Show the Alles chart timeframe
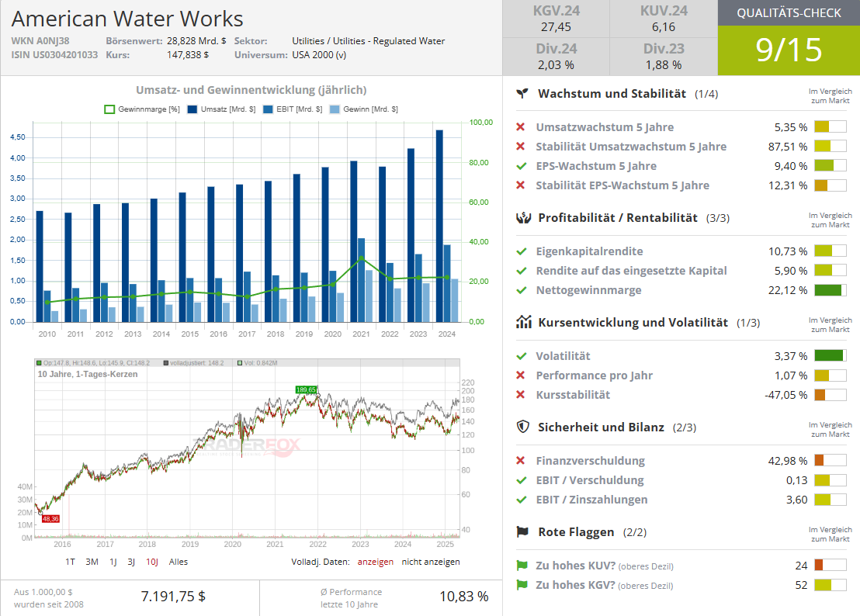860x616 pixels. (179, 562)
